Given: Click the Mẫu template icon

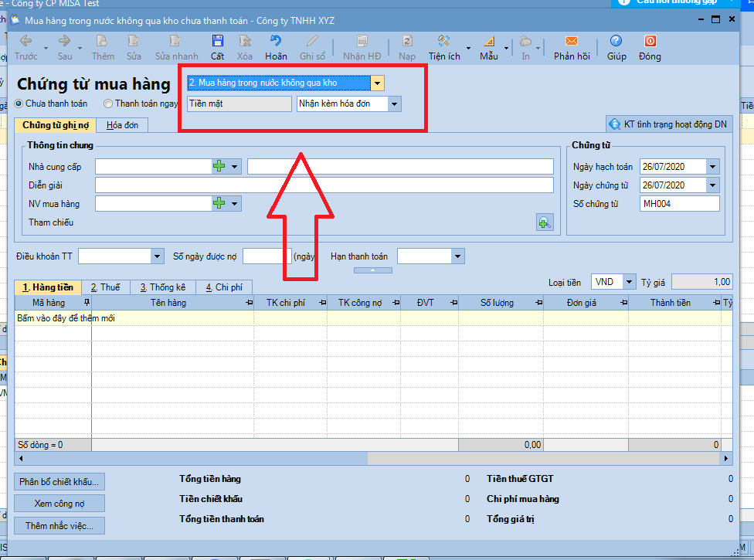Looking at the screenshot, I should (x=488, y=42).
